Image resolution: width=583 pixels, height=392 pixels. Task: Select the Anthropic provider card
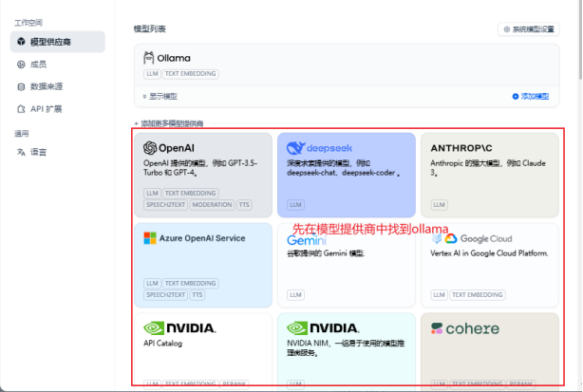pos(490,175)
